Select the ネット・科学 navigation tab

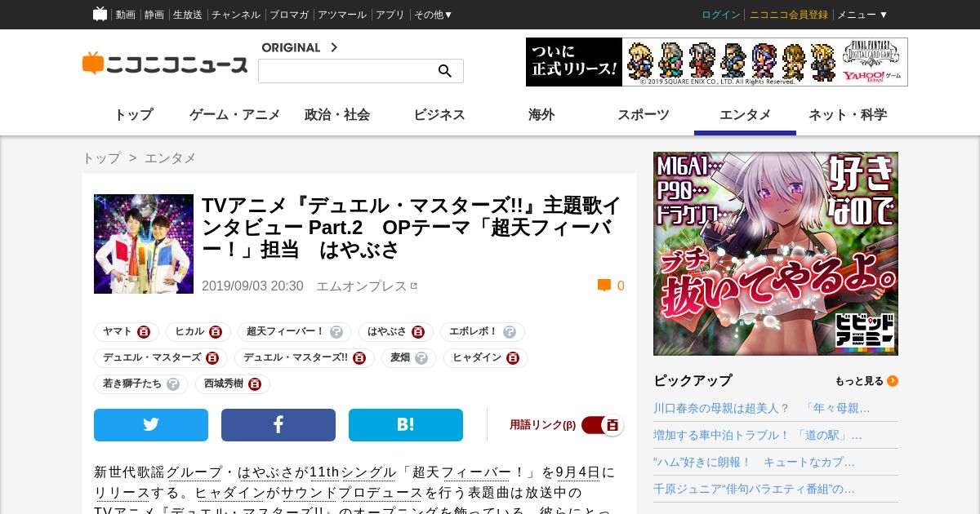click(x=848, y=115)
